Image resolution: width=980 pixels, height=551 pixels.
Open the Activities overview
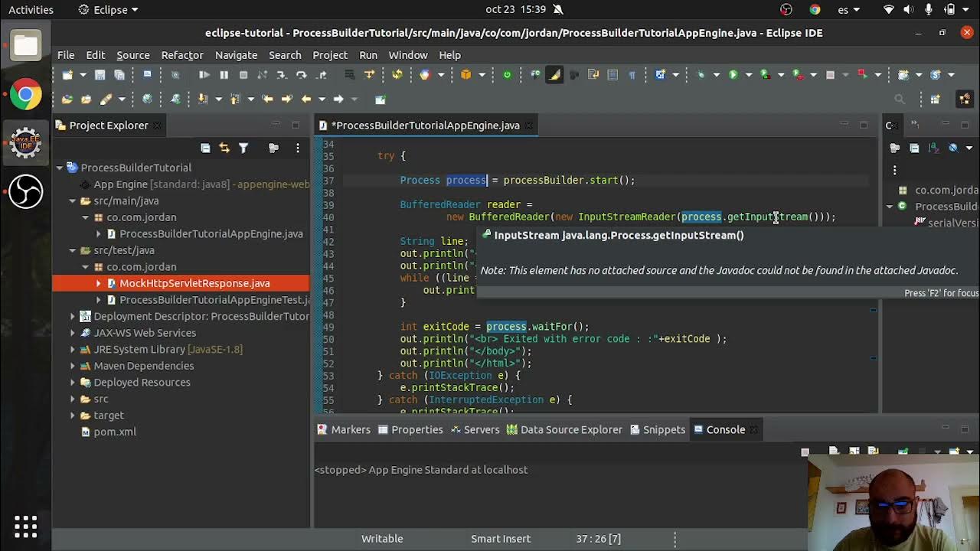(x=31, y=10)
